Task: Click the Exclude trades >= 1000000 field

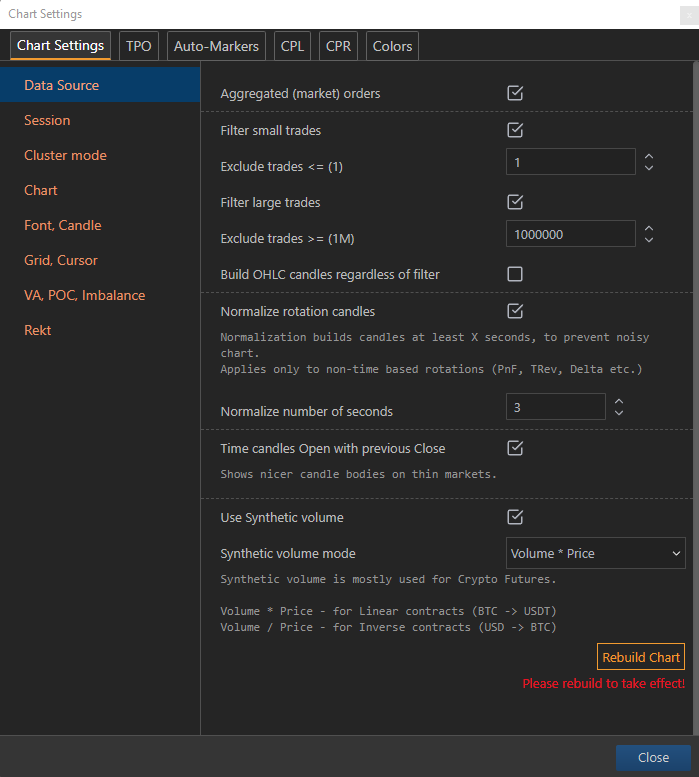Action: (571, 233)
